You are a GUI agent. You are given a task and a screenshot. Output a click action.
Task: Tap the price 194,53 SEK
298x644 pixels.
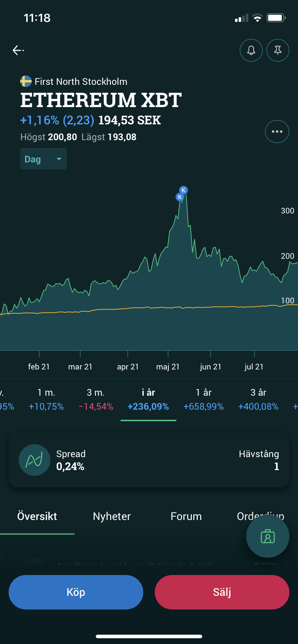pyautogui.click(x=130, y=120)
